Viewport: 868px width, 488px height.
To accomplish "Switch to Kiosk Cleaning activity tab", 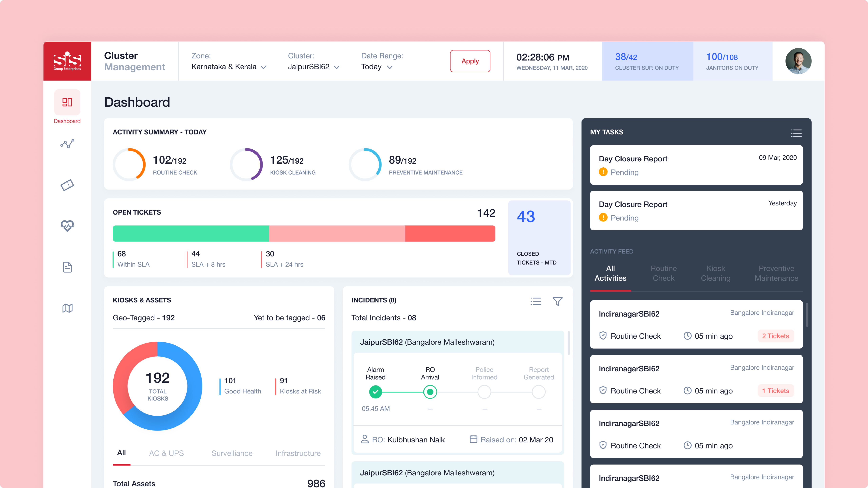I will pos(715,273).
